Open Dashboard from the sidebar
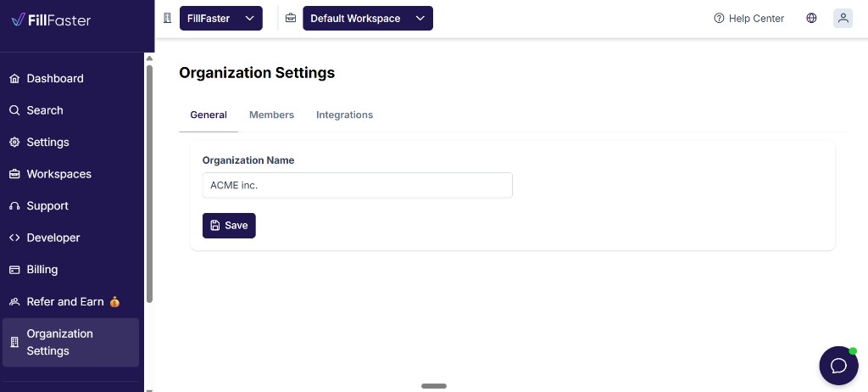868x392 pixels. coord(71,79)
